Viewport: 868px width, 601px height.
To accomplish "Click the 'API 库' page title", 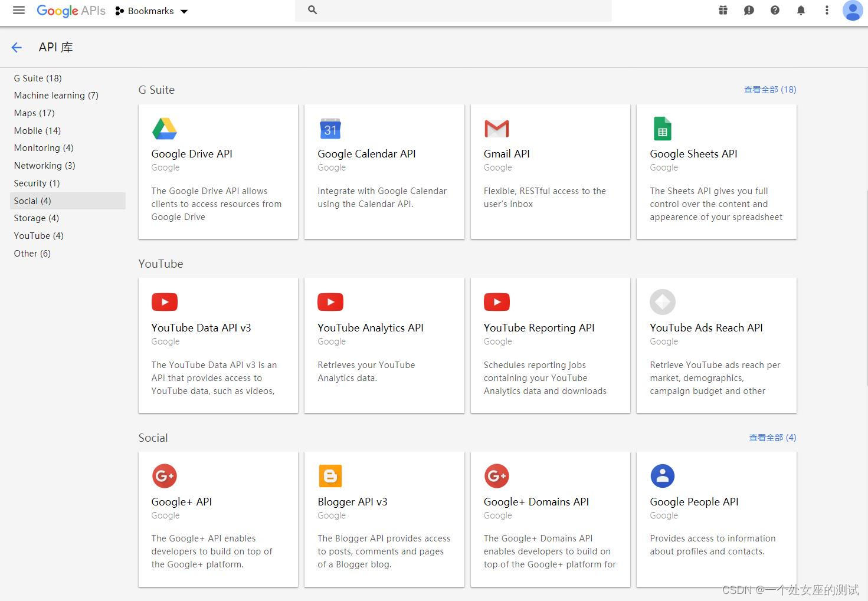I will coord(56,47).
